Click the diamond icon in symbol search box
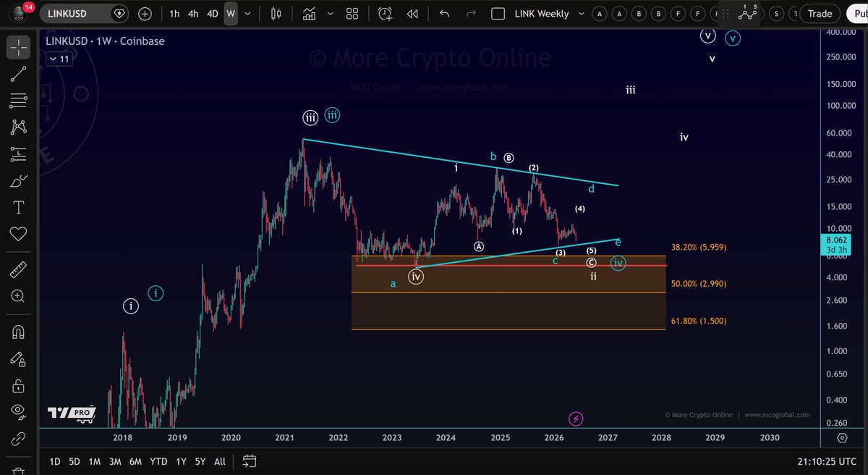The height and width of the screenshot is (475, 868). 118,14
